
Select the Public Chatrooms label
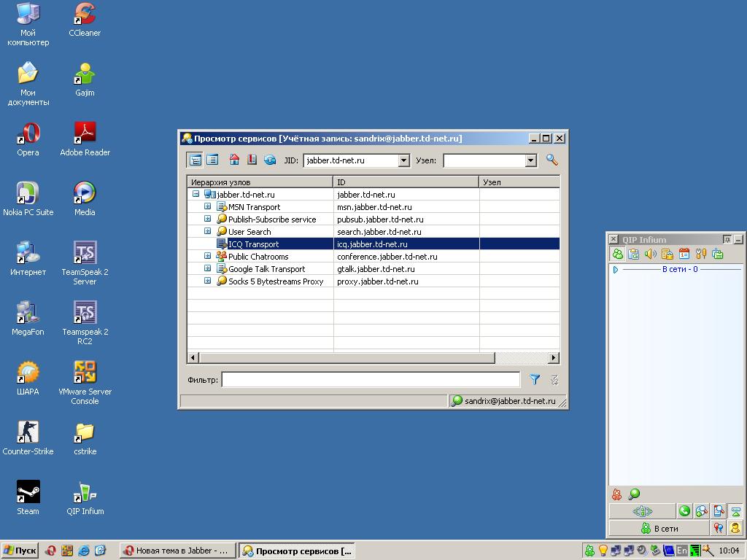258,257
